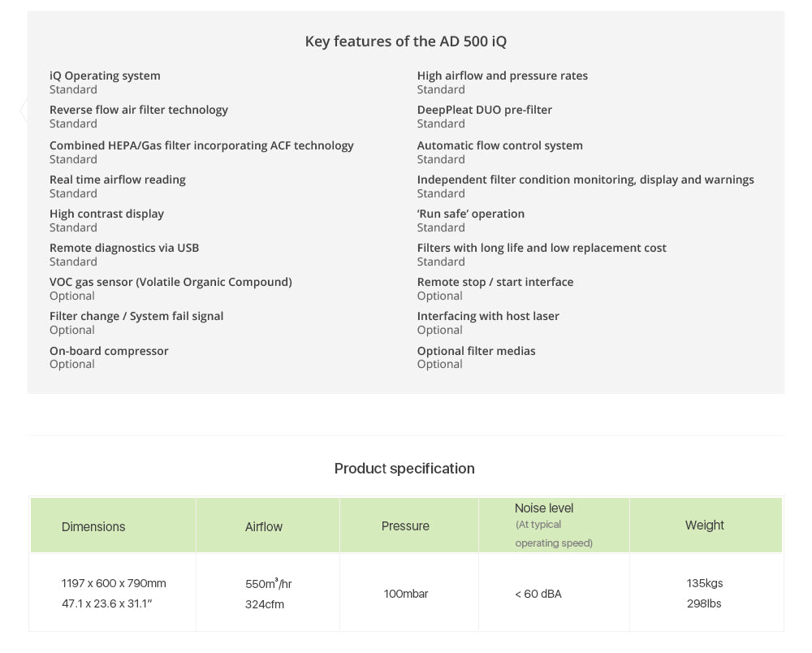This screenshot has width=812, height=653.
Task: Click 'Automatic flow control system' text
Action: (500, 145)
